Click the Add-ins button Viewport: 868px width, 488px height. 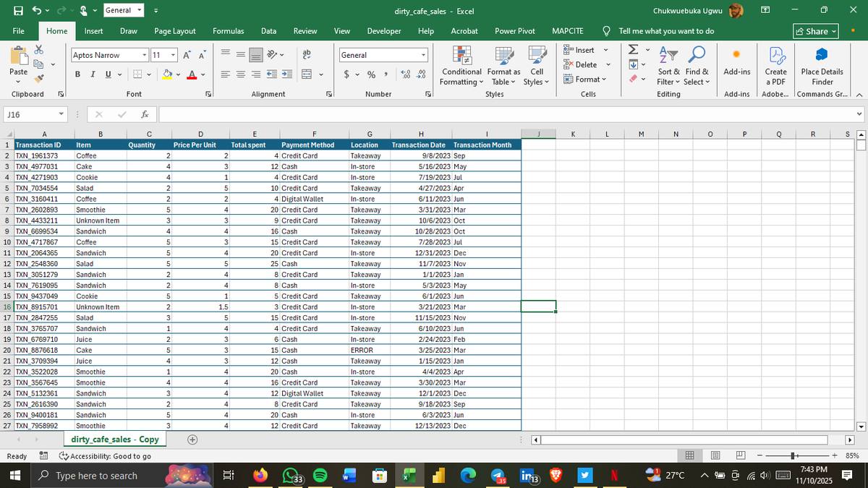[x=736, y=62]
